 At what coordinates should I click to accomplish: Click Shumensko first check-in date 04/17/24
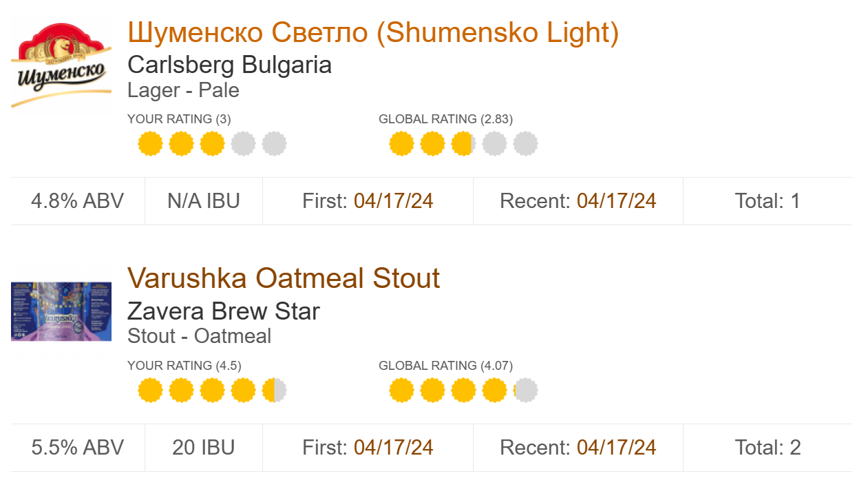tap(393, 201)
